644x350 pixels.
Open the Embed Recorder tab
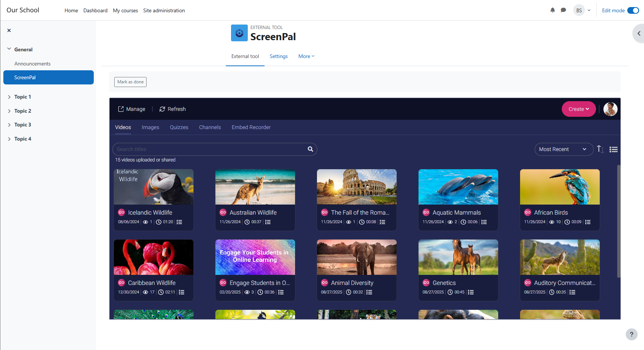(251, 127)
